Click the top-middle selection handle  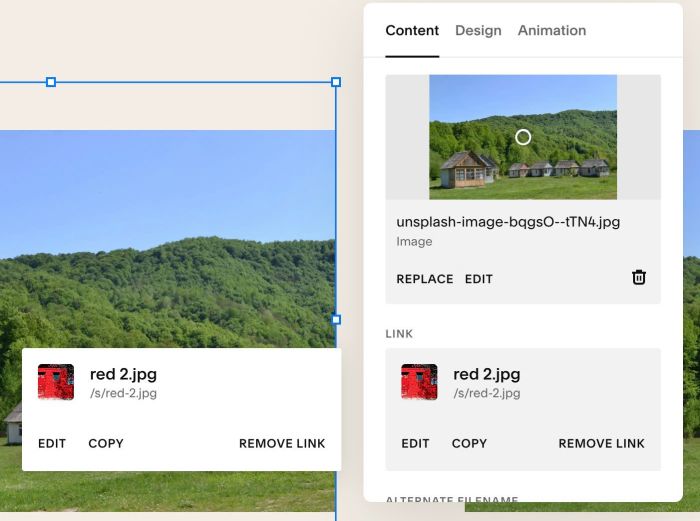[51, 82]
